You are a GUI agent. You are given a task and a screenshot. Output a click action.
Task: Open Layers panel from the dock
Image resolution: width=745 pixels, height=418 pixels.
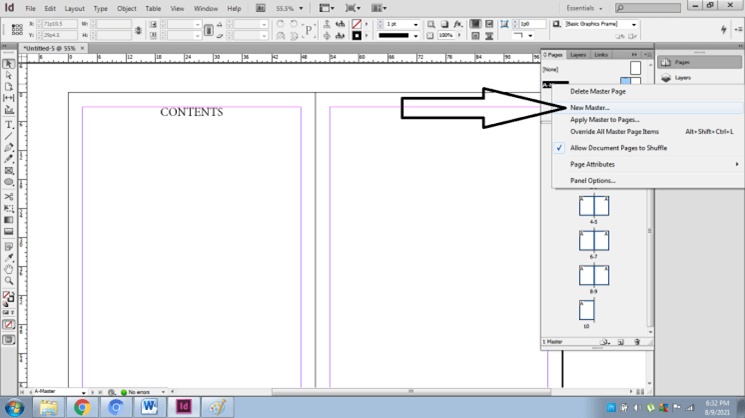[x=699, y=78]
